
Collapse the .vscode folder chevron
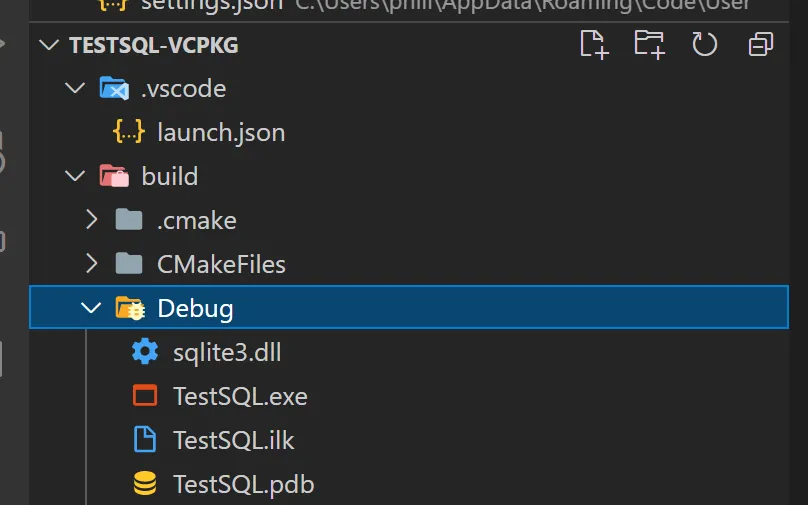75,88
